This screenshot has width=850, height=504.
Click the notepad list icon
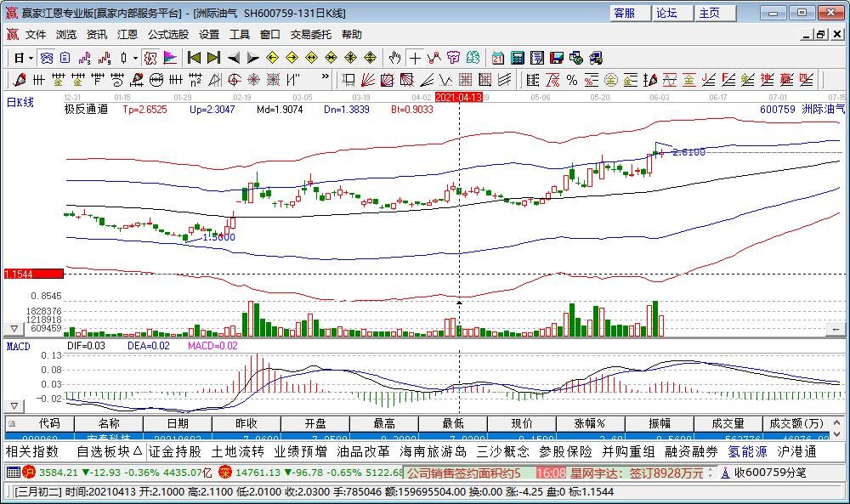(x=536, y=58)
